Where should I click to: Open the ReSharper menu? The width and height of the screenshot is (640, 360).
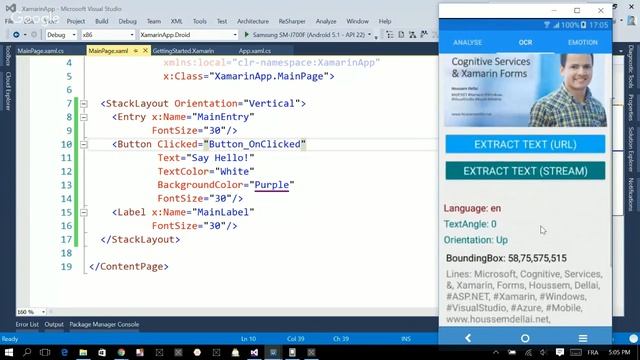(292, 21)
